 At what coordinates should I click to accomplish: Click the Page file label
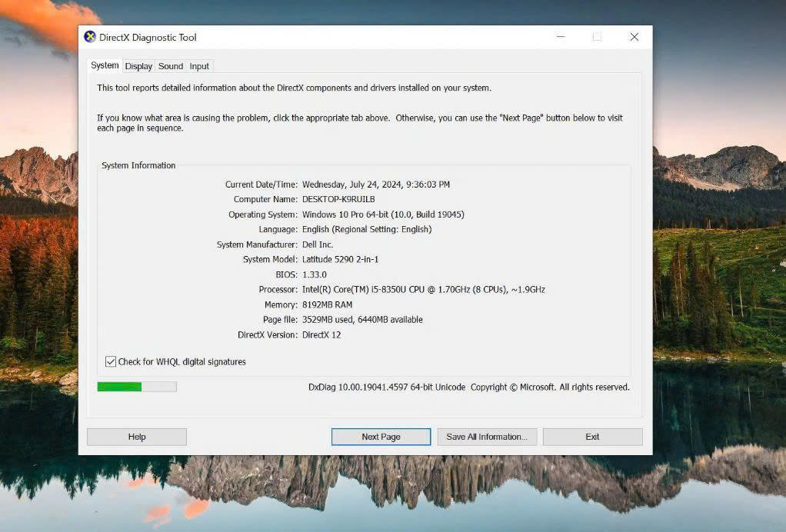[280, 320]
